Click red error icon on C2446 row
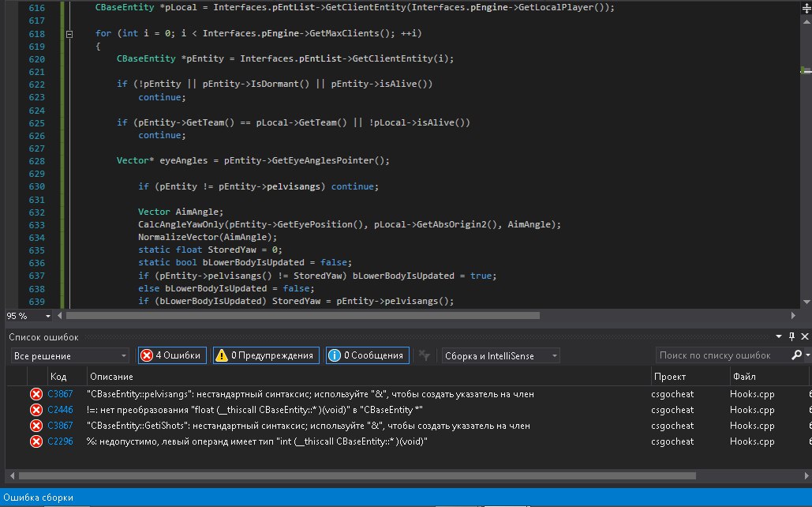 (36, 410)
